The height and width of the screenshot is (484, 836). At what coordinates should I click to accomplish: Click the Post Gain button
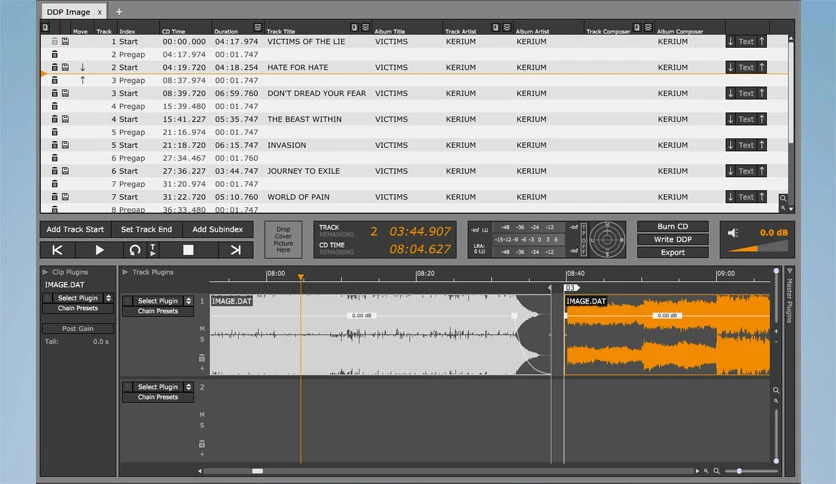78,328
